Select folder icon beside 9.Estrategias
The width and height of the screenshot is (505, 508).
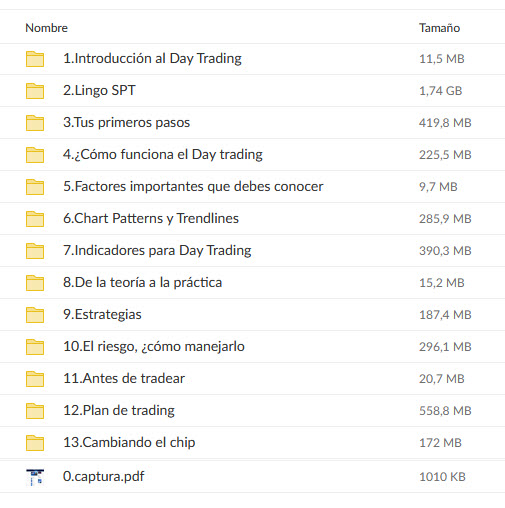(35, 315)
